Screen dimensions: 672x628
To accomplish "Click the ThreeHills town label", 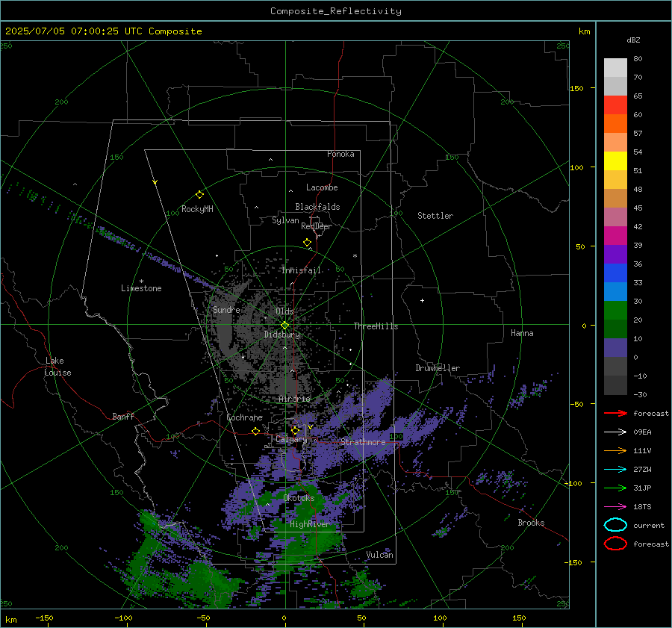I will (376, 326).
